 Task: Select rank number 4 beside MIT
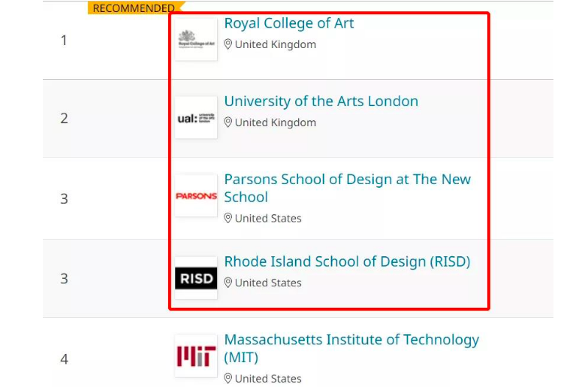(64, 359)
